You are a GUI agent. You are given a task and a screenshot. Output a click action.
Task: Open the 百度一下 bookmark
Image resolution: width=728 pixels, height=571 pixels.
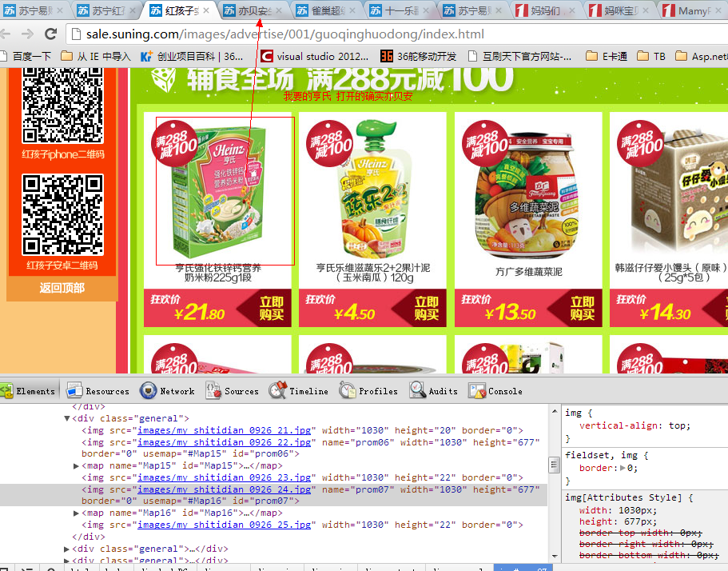click(x=26, y=56)
